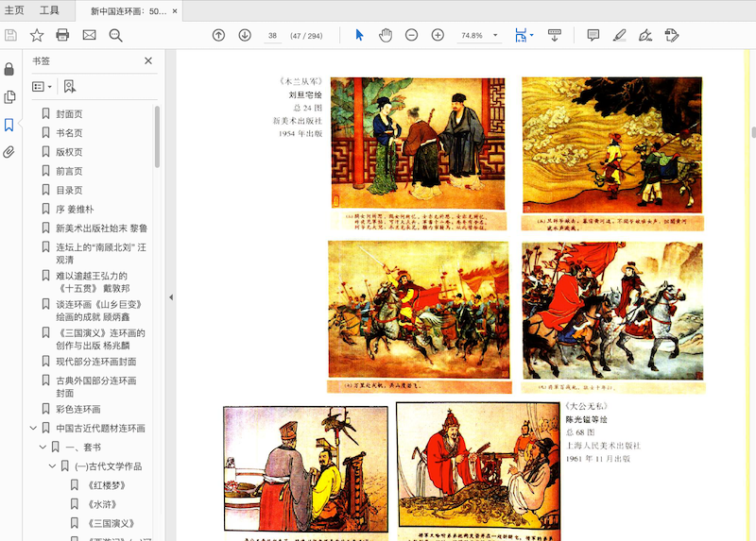Open the 彩色连环画 bookmark
This screenshot has height=541, width=756.
[78, 409]
